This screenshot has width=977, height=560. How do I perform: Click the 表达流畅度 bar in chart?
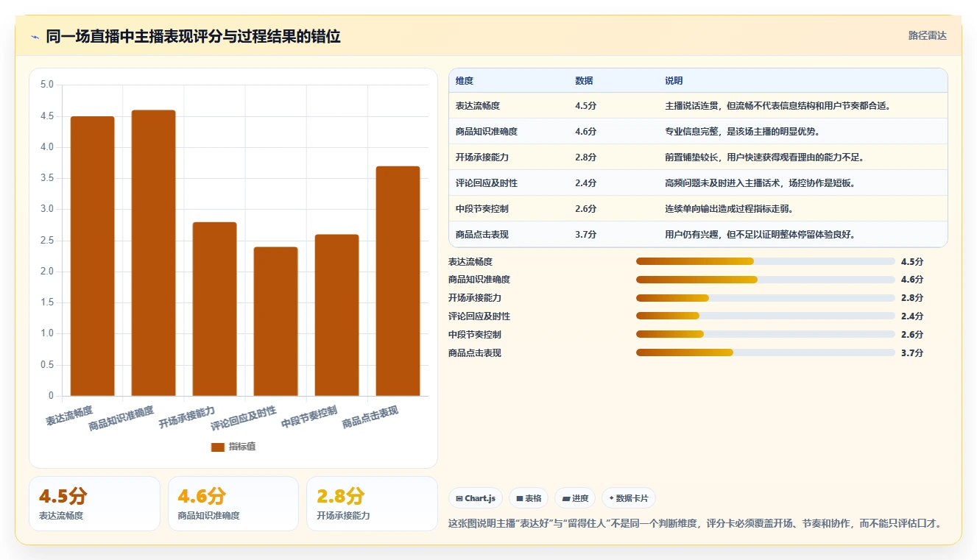(x=93, y=256)
